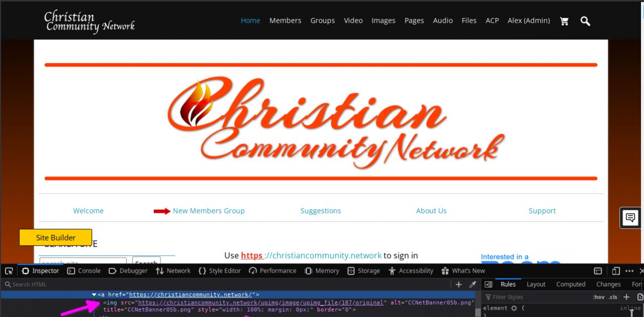Open Pages in site menu
The width and height of the screenshot is (644, 317).
point(414,21)
